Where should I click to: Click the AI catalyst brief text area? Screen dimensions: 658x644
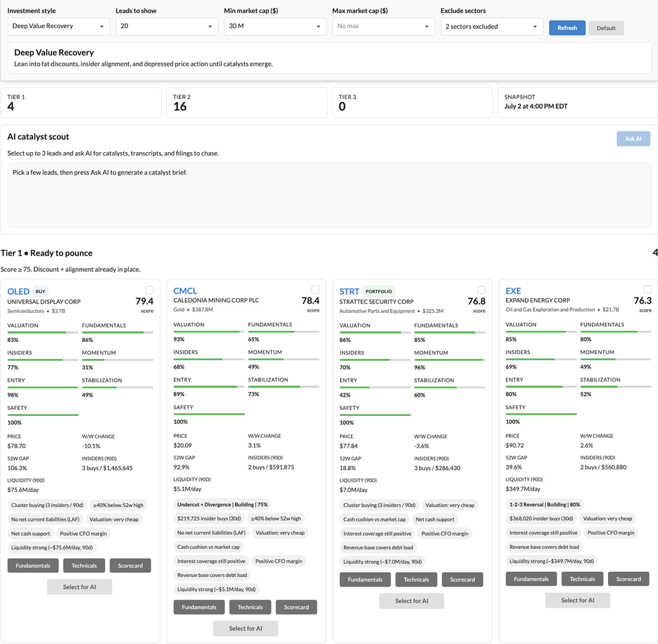tap(330, 195)
